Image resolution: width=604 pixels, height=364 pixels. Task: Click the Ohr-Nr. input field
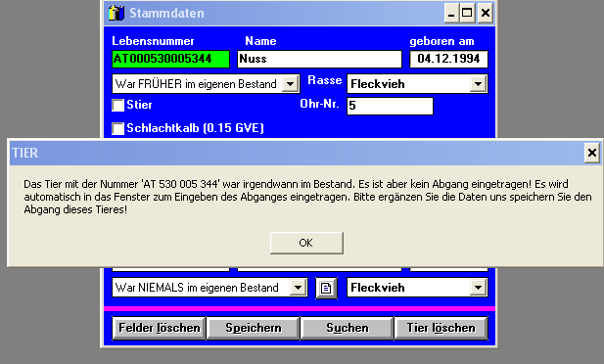click(390, 106)
